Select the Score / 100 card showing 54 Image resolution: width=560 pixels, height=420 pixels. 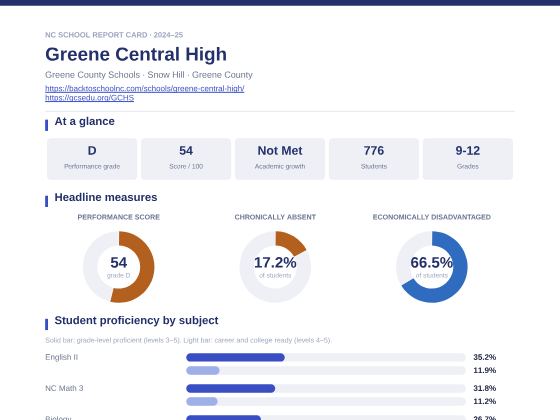click(x=186, y=159)
